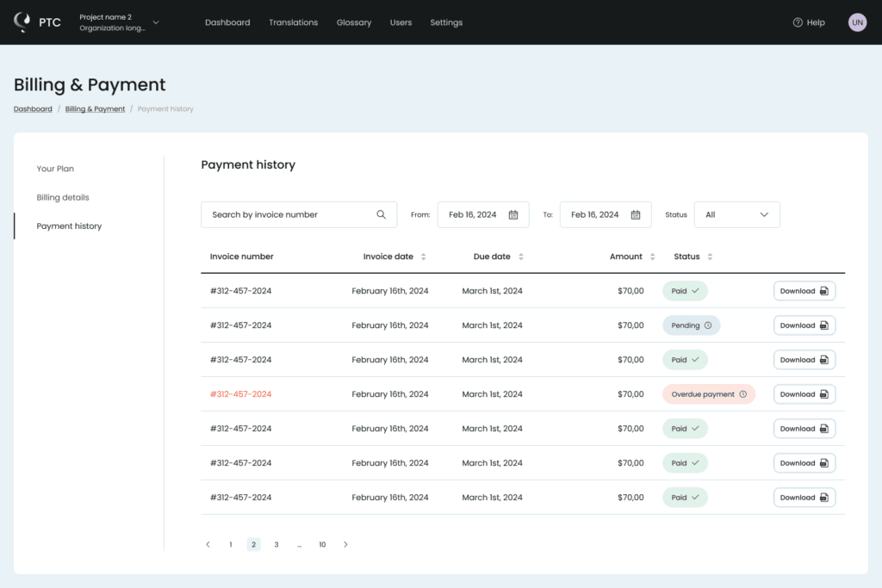
Task: Expand the Status All dropdown
Action: (737, 214)
